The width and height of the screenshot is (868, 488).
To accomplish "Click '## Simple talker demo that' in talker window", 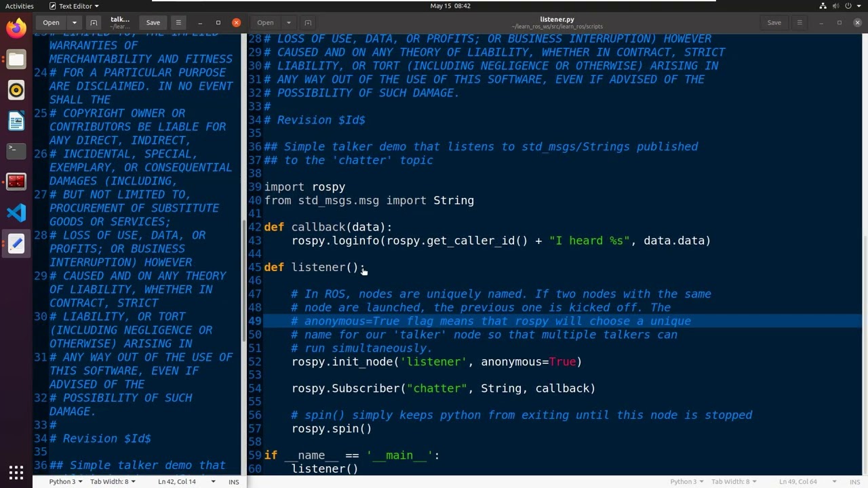I will (138, 466).
